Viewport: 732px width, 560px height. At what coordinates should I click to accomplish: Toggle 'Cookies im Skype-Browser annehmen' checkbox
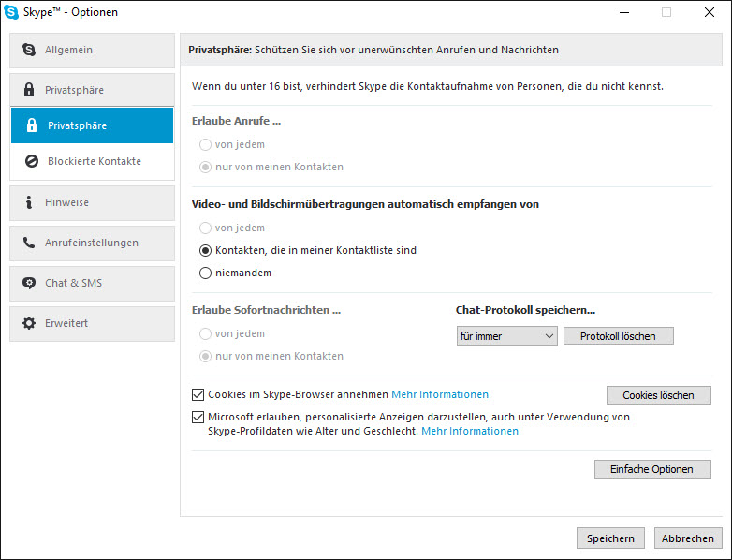pos(198,394)
